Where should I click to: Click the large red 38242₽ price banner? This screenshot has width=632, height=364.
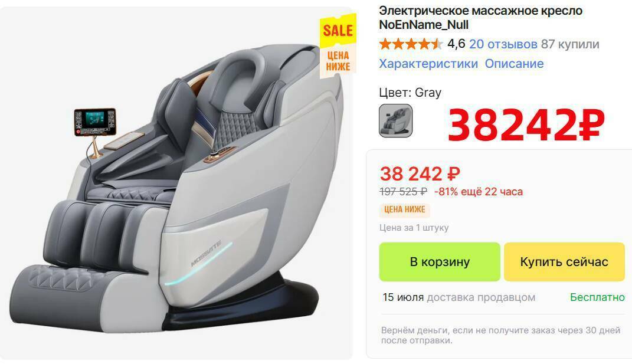(x=526, y=125)
